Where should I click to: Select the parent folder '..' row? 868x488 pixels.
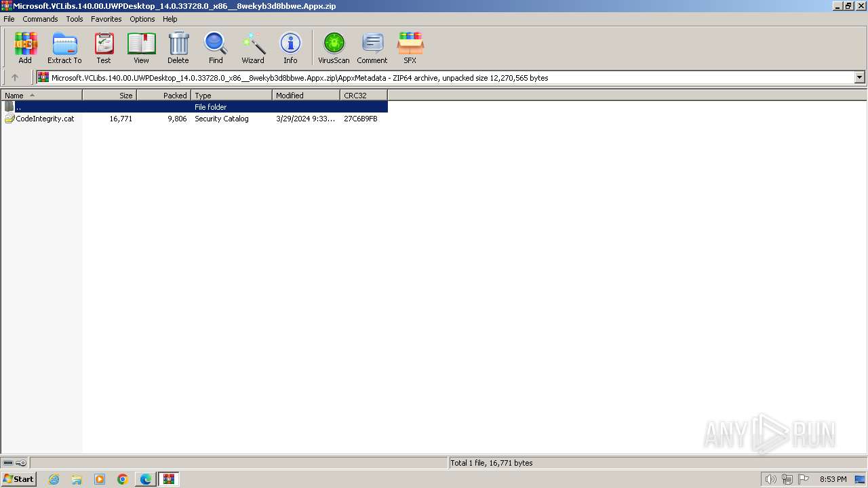coord(195,107)
